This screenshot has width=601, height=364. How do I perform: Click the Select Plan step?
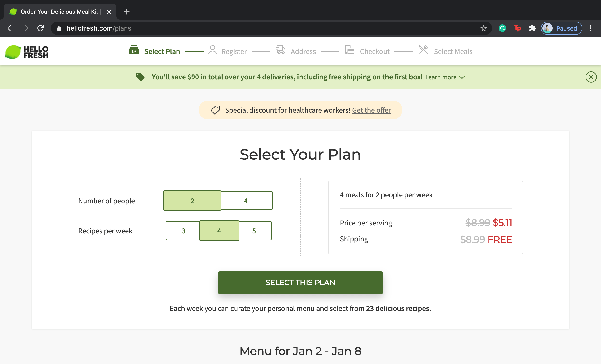click(162, 51)
